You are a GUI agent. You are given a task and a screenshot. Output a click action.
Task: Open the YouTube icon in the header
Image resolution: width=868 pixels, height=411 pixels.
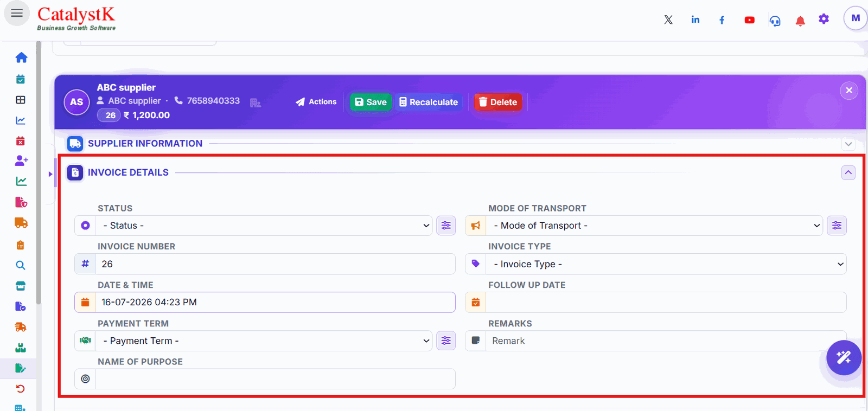[750, 20]
